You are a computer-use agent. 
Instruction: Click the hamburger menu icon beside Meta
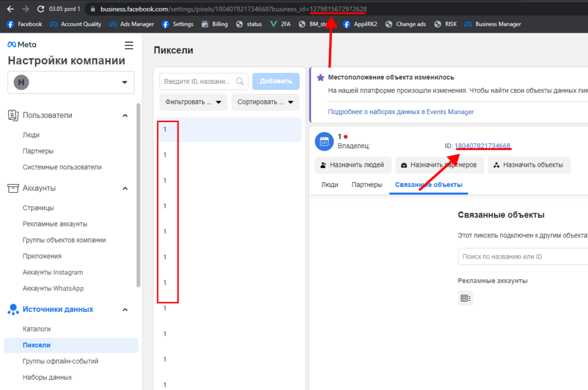tap(129, 45)
